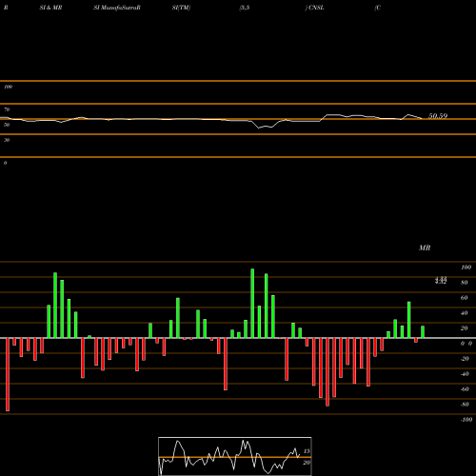Open the mini ADX chart thumbnail
Viewport: 476px width, 476px height.
[235, 456]
